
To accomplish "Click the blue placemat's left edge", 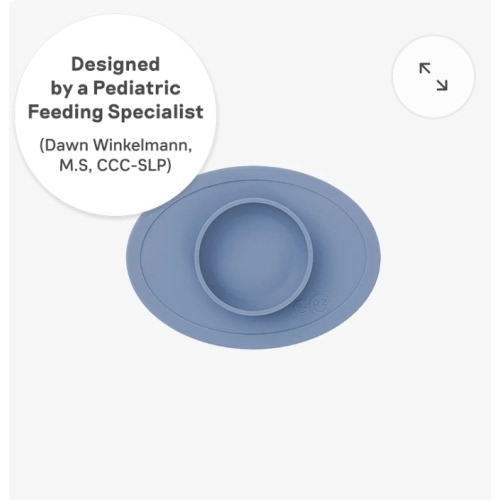I will (x=133, y=258).
